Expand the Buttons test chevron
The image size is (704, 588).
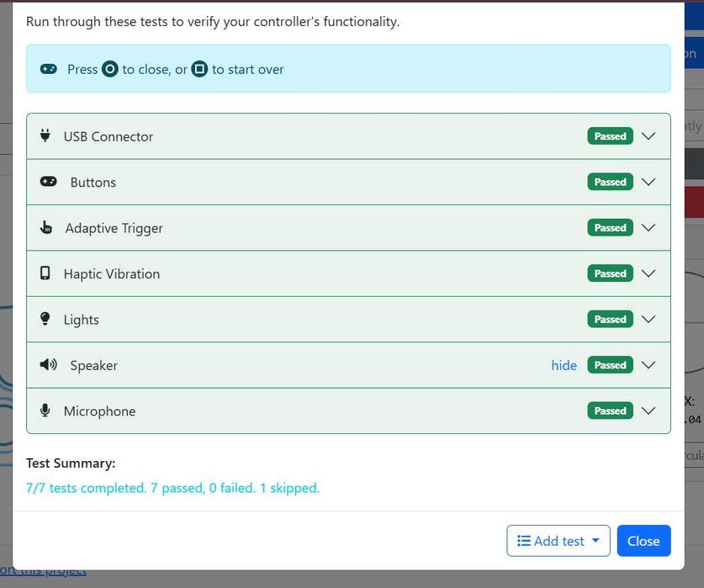pyautogui.click(x=648, y=182)
